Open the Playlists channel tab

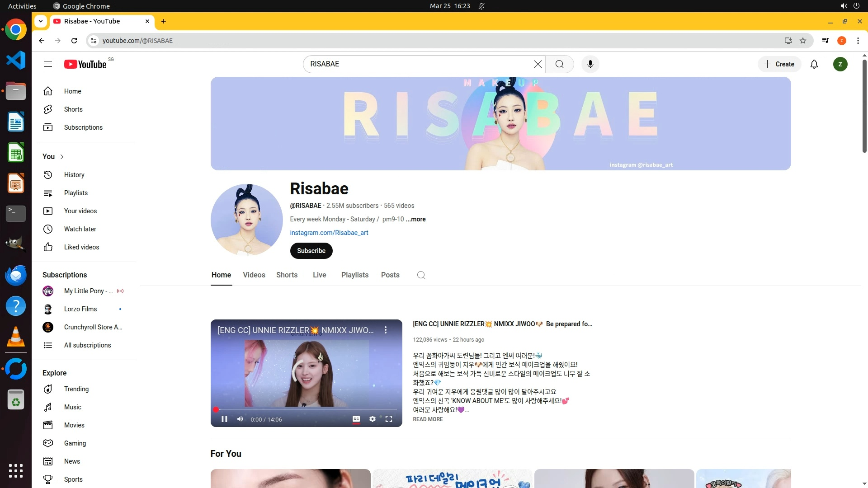coord(354,275)
